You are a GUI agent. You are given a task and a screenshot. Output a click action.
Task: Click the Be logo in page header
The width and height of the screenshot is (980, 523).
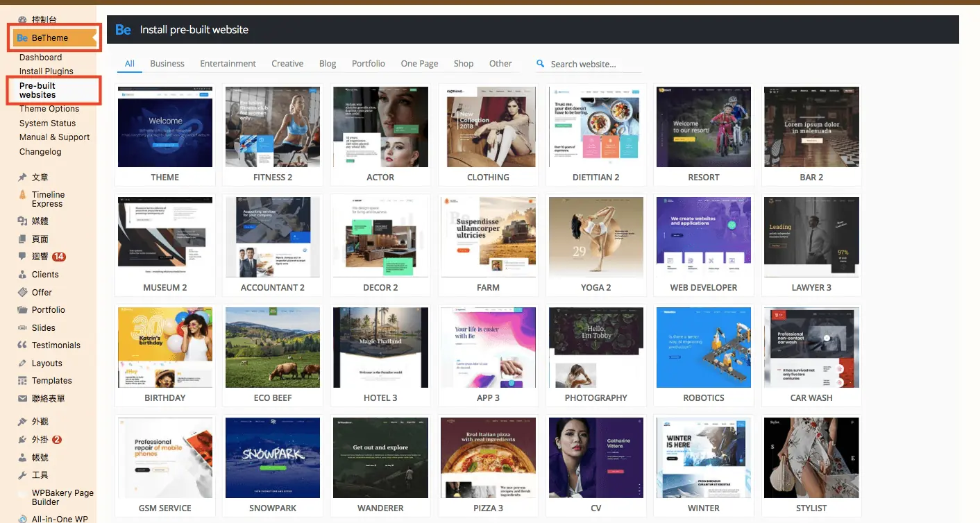coord(123,30)
